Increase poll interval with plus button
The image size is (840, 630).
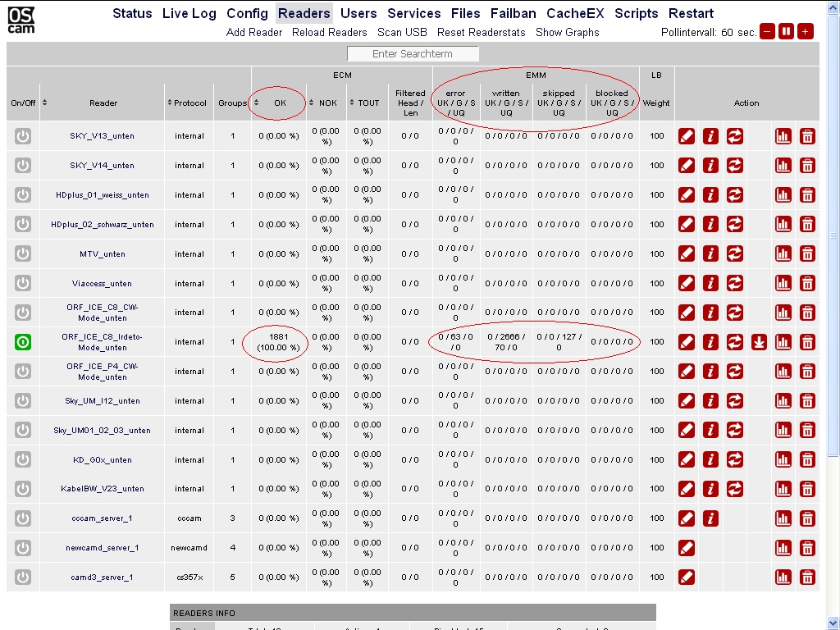point(806,32)
